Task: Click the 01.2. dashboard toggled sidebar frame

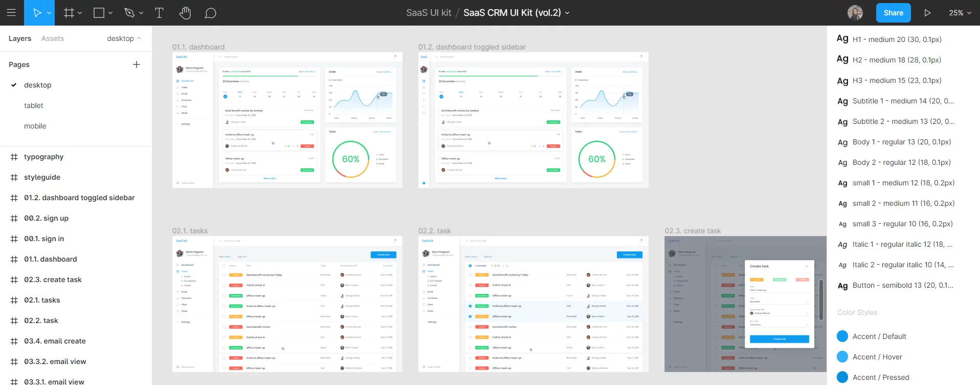Action: point(533,120)
